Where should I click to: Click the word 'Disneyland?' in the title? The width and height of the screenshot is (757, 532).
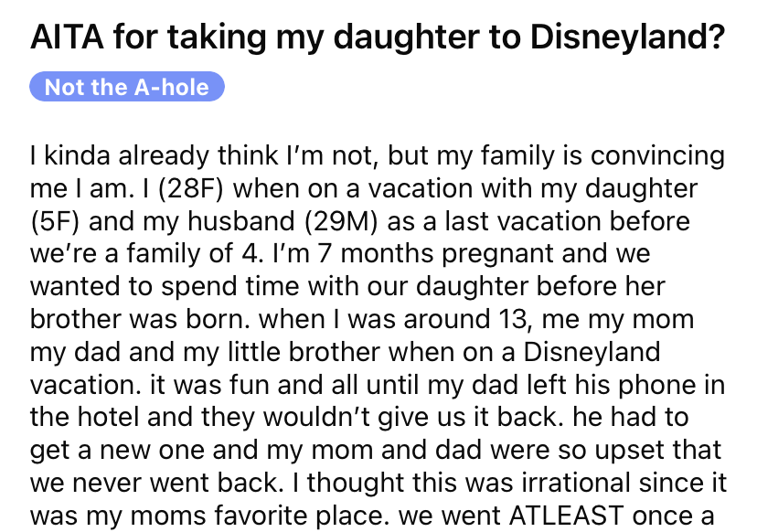pos(627,37)
